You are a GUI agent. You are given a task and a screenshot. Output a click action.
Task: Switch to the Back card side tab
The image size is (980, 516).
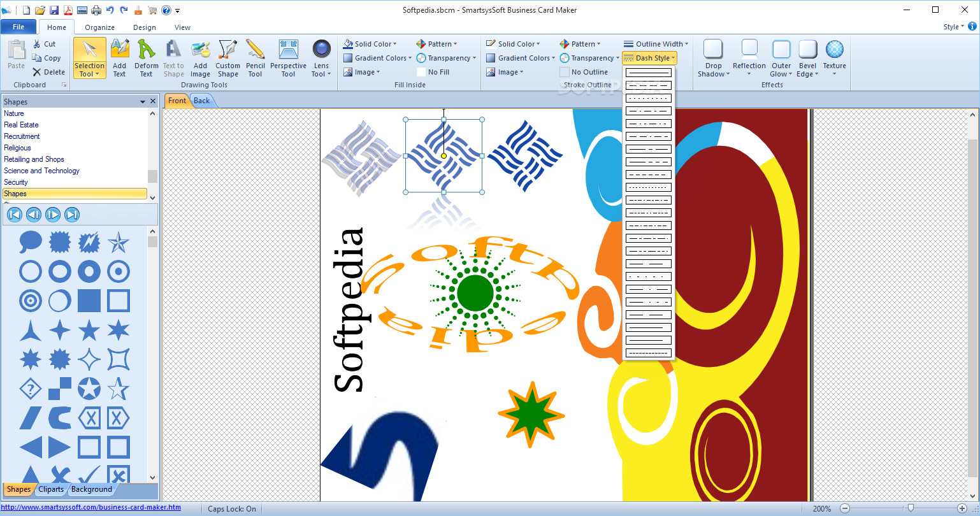click(202, 101)
